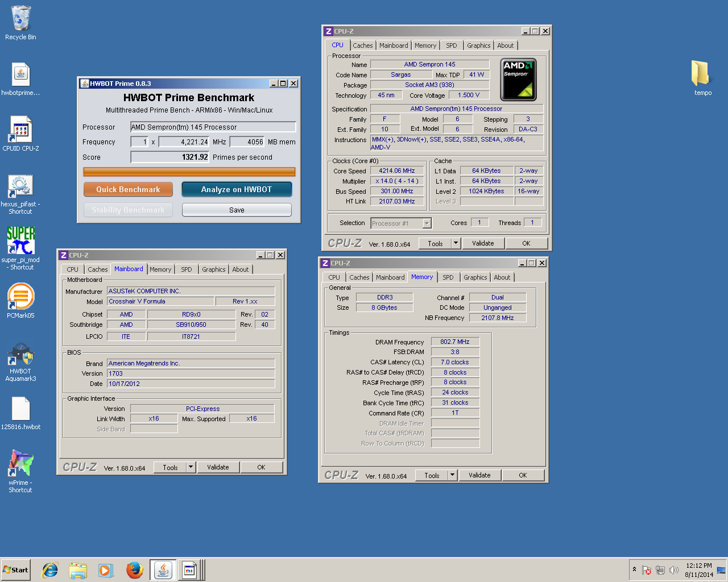Switch to SPD tab in Mainboard window
This screenshot has height=582, width=728.
coord(187,269)
